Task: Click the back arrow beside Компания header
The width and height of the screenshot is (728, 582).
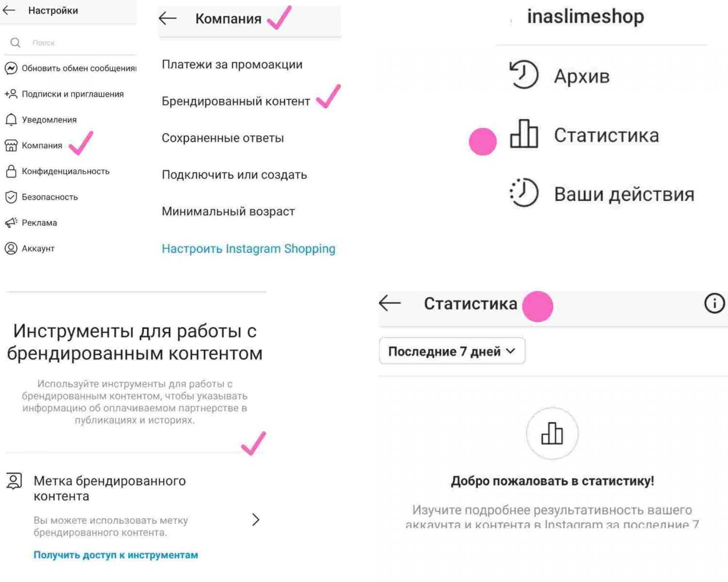Action: (x=168, y=18)
